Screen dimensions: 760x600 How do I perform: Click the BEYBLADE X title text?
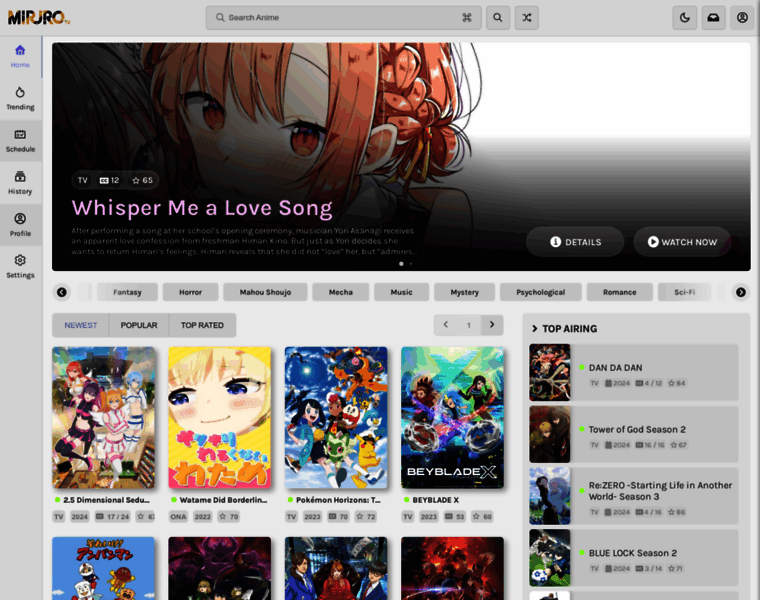pos(435,500)
